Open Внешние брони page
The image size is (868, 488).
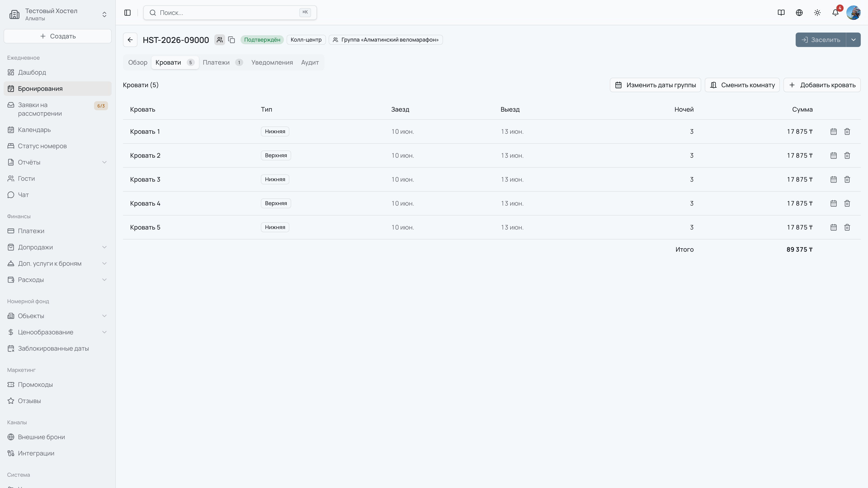58,437
